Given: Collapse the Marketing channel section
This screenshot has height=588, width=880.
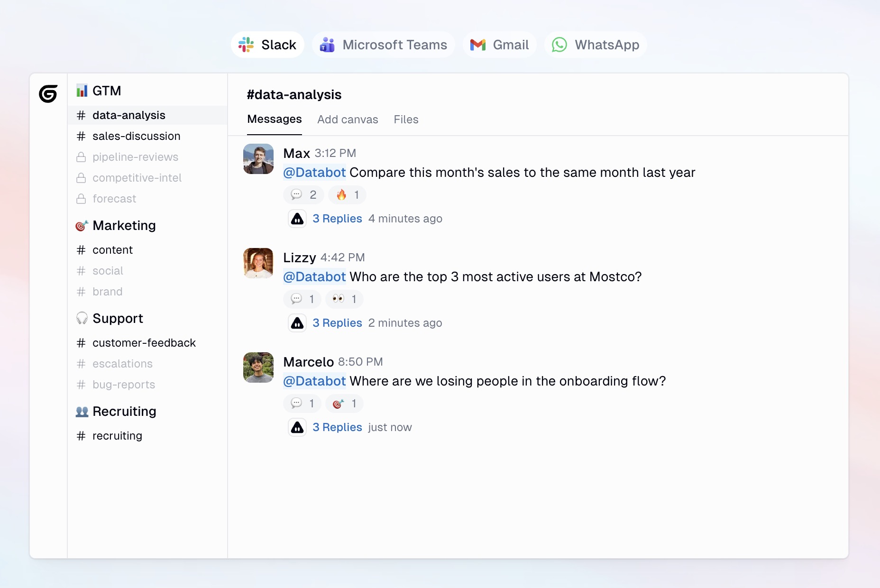Looking at the screenshot, I should pos(124,225).
